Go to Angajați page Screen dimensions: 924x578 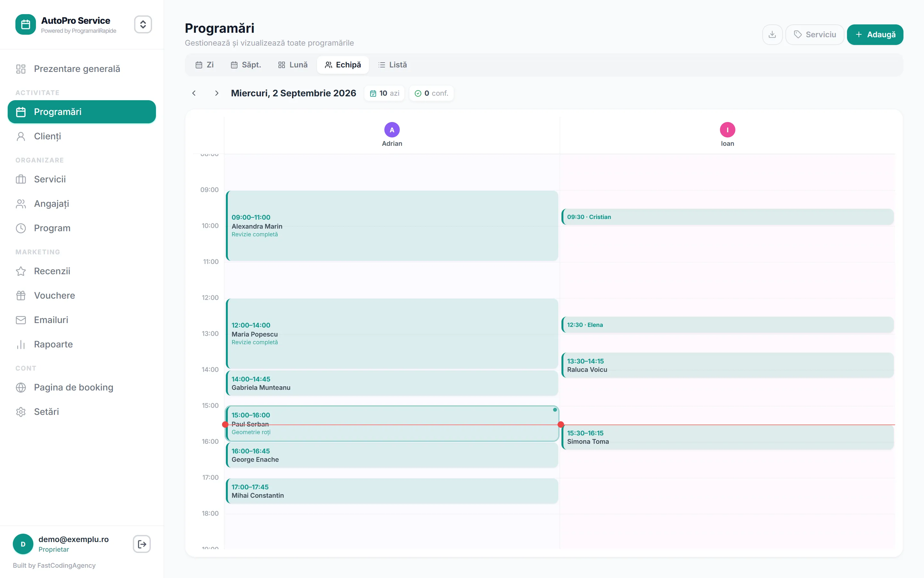click(x=82, y=203)
